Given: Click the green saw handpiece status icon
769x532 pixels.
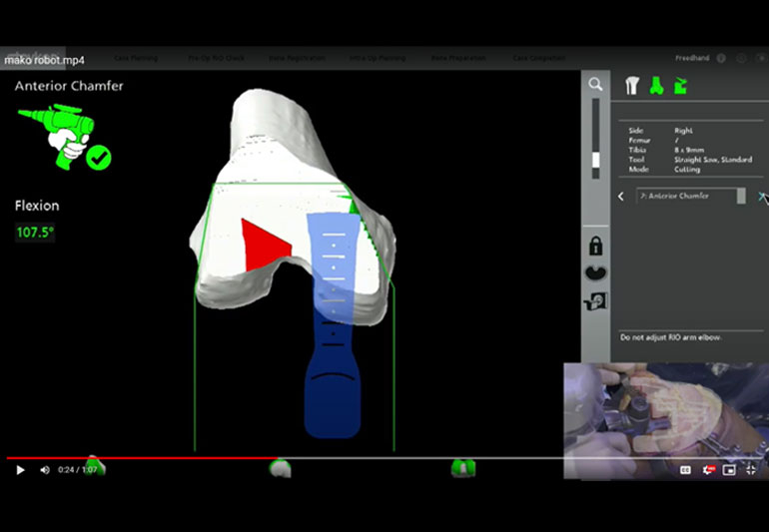Looking at the screenshot, I should coord(56,137).
